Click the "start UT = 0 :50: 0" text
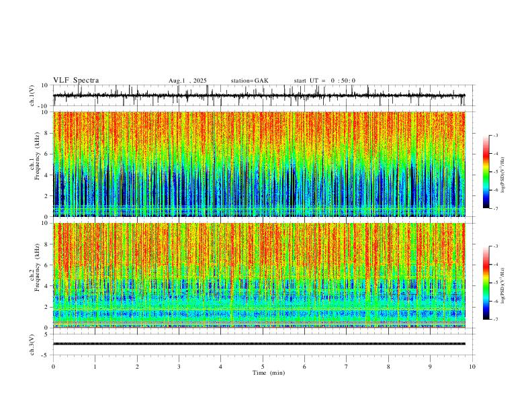The width and height of the screenshot is (532, 411). [324, 81]
